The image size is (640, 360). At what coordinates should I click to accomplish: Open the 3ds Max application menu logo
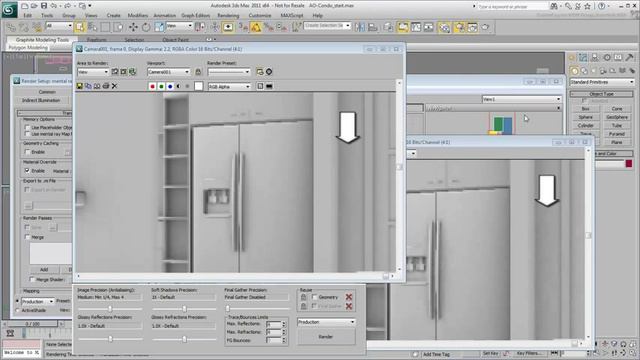click(x=9, y=10)
